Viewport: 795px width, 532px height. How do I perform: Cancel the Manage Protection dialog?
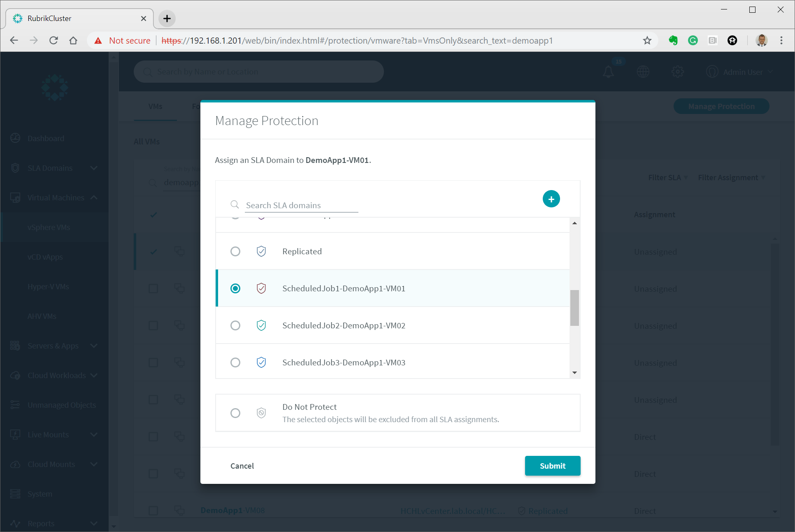[x=242, y=466]
